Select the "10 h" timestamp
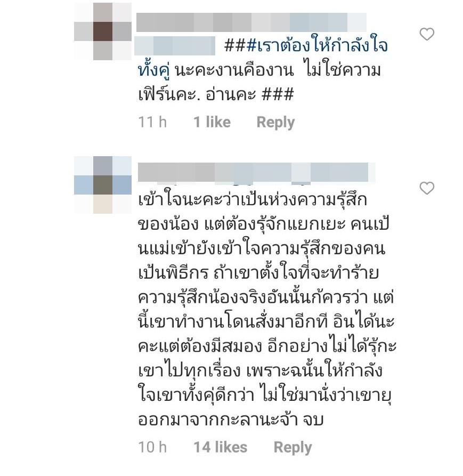Screen dimensions: 463x476 coord(152,447)
